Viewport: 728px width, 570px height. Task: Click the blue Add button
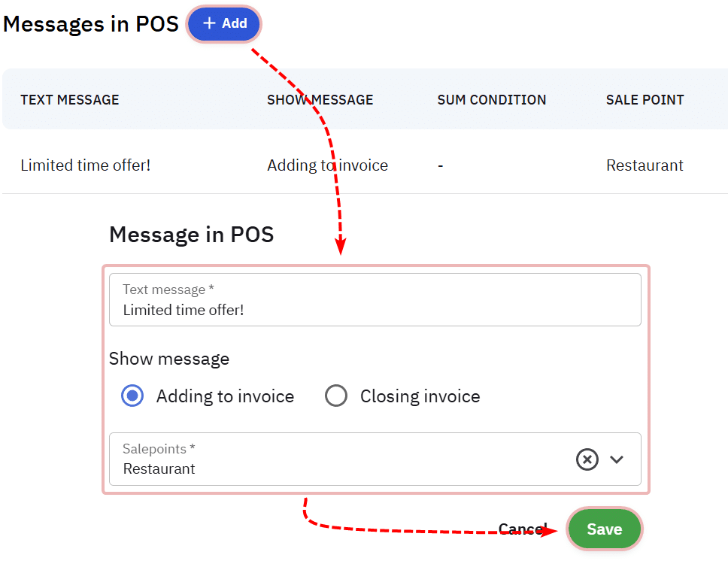[224, 24]
